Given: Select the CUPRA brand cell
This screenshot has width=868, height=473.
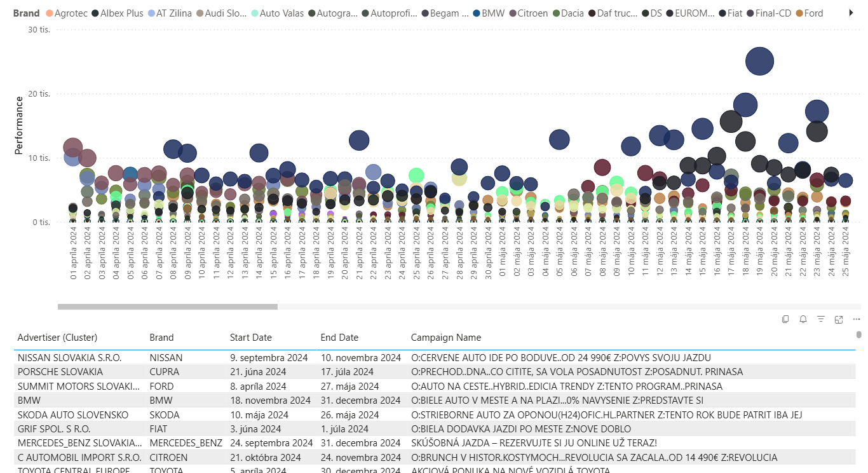Looking at the screenshot, I should 165,372.
